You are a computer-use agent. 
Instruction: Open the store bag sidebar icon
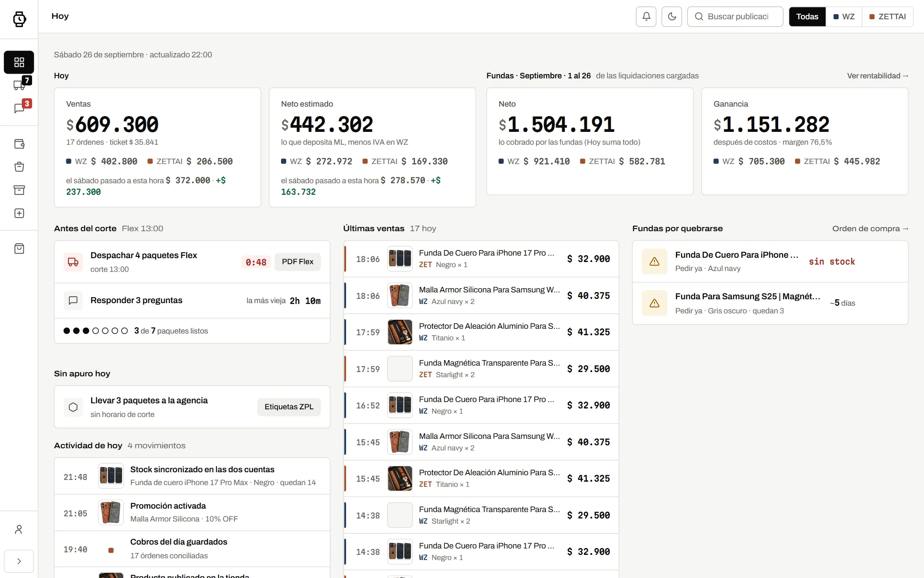click(19, 249)
